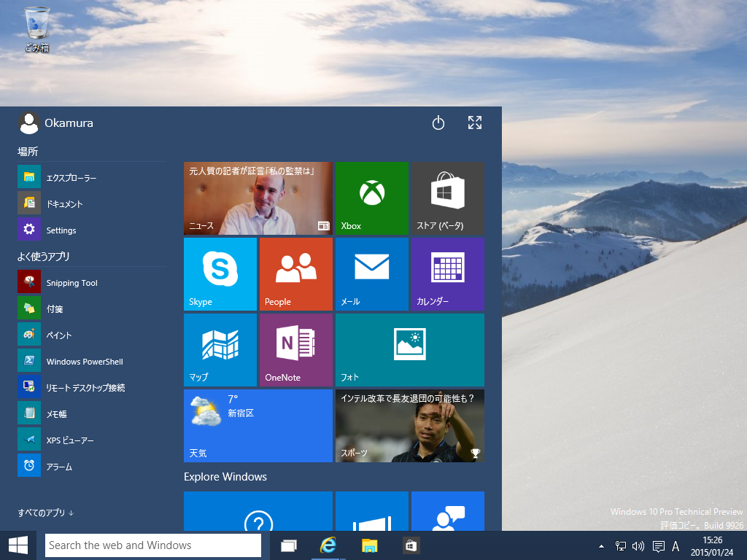
Task: Launch the 付箋 sticky notes app
Action: pos(91,308)
